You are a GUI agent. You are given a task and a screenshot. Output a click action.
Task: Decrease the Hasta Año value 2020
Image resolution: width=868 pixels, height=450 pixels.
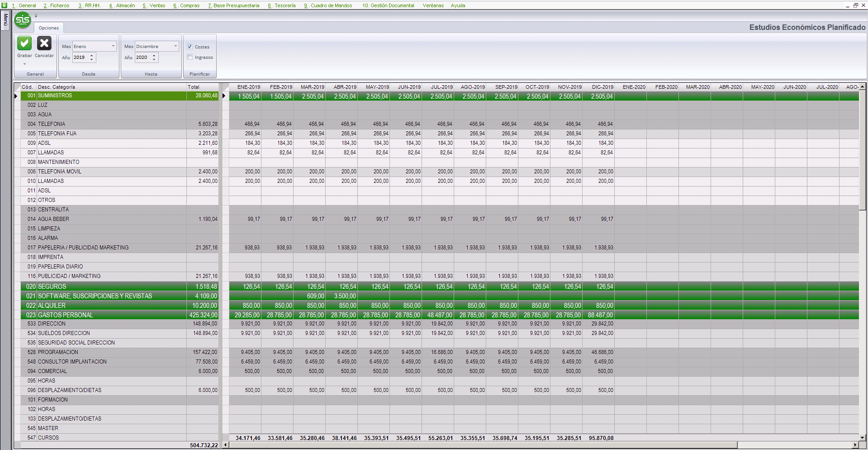coord(154,60)
